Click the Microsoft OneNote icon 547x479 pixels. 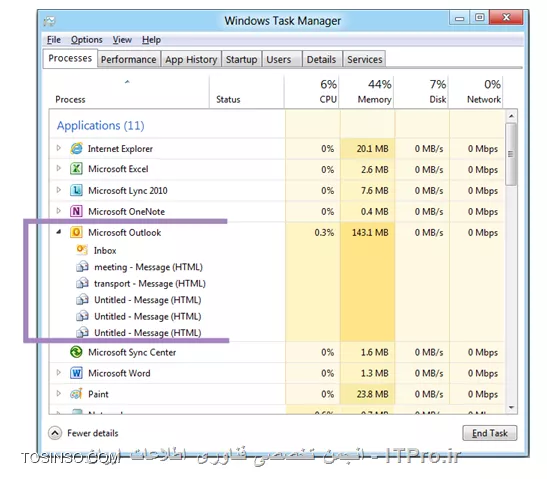click(76, 211)
